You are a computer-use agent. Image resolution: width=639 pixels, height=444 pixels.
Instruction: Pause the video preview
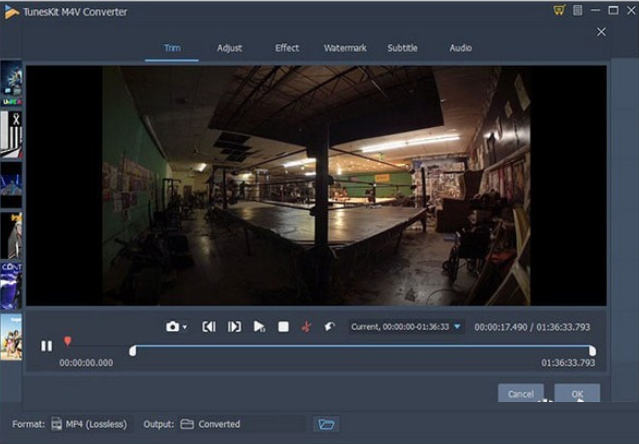pyautogui.click(x=46, y=346)
